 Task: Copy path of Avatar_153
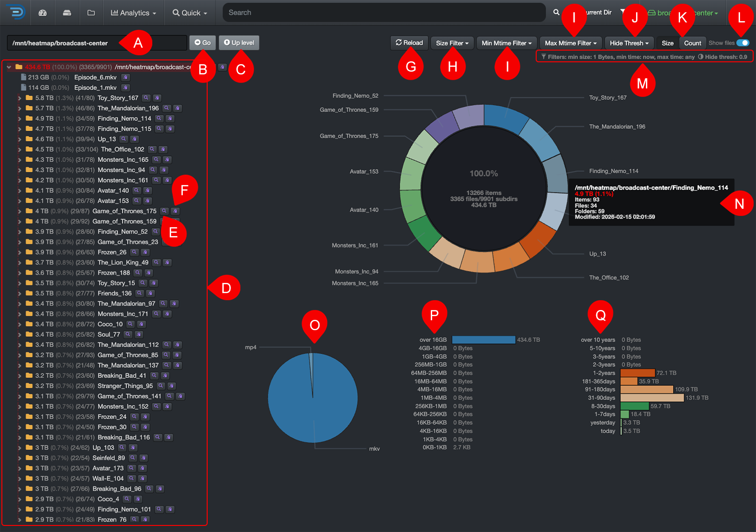[x=148, y=201]
